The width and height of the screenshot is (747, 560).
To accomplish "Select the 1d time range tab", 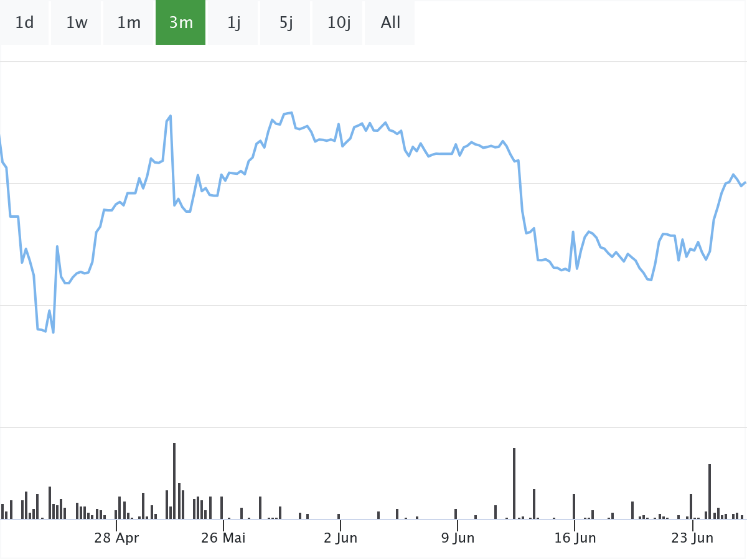I will click(x=24, y=23).
